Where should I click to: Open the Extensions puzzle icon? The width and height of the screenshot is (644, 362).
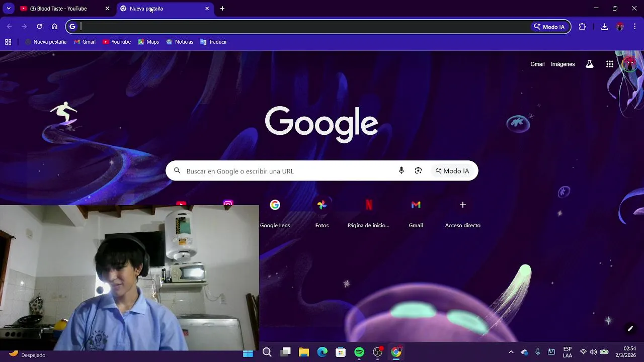(x=583, y=27)
